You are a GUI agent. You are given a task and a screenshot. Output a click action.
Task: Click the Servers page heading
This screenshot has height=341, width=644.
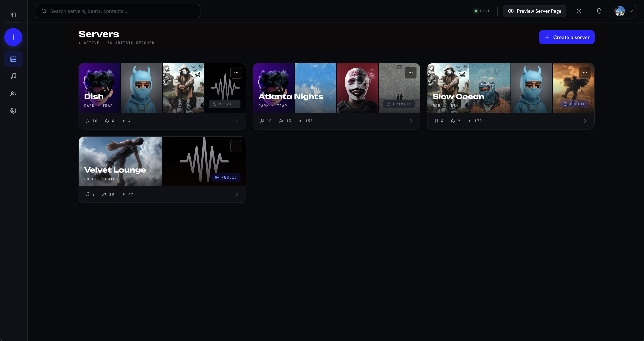[x=99, y=34]
